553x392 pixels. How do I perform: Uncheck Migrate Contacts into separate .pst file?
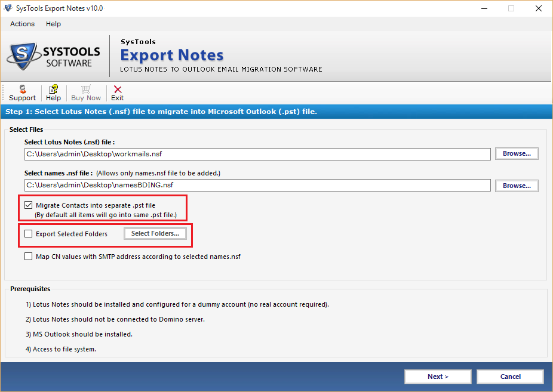(29, 205)
